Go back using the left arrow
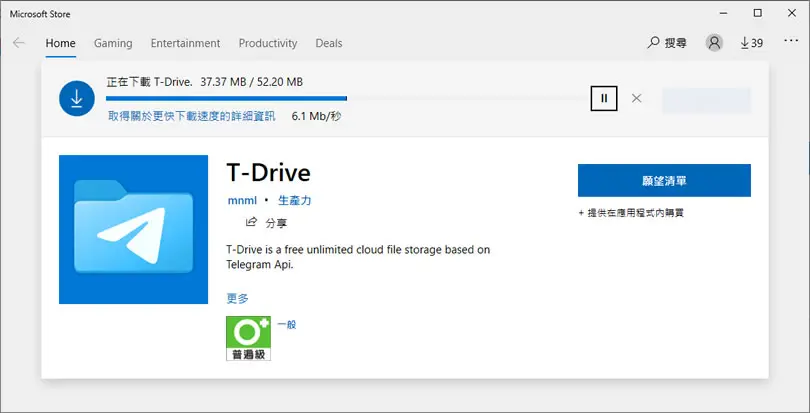The height and width of the screenshot is (413, 810). 19,43
